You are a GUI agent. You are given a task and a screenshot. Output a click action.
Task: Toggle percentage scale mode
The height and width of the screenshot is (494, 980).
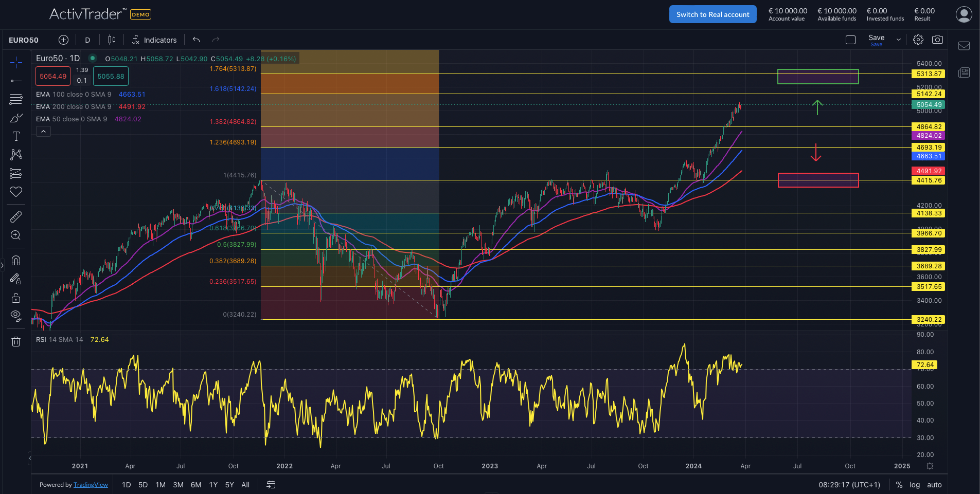(899, 484)
